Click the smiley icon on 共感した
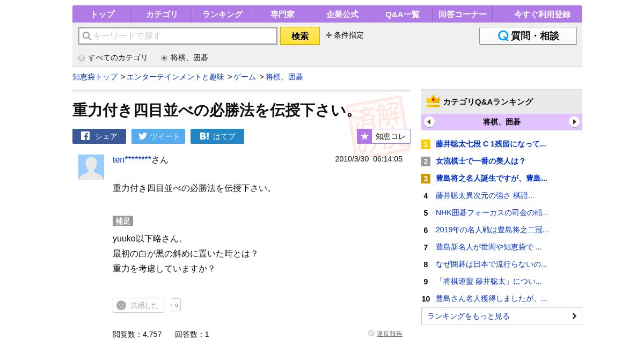Screen dimensions: 644x338 point(121,305)
